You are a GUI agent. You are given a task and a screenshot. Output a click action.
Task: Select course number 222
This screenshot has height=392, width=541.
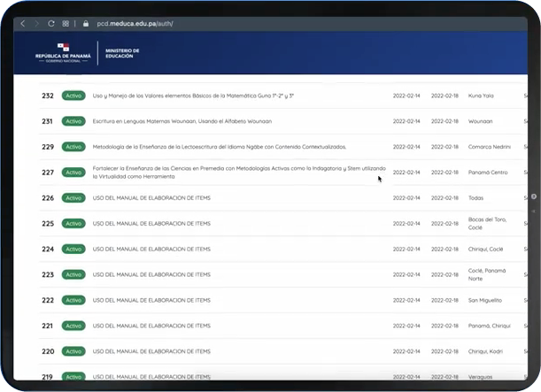click(48, 300)
